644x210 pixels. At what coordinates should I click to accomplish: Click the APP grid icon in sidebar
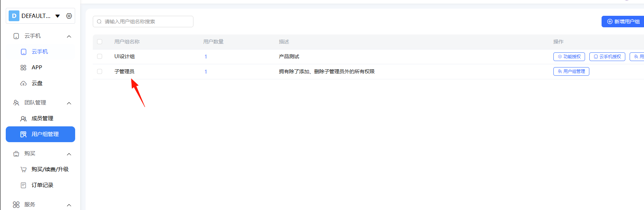tap(23, 67)
